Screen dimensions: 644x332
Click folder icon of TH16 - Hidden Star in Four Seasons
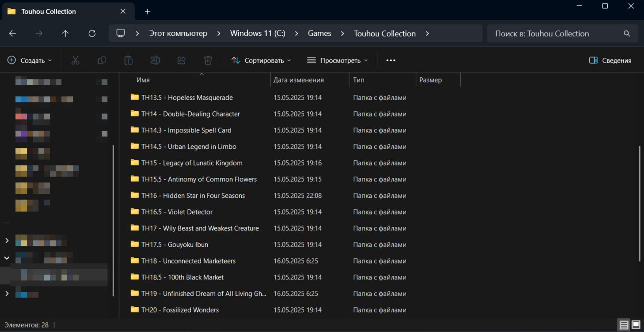point(134,195)
